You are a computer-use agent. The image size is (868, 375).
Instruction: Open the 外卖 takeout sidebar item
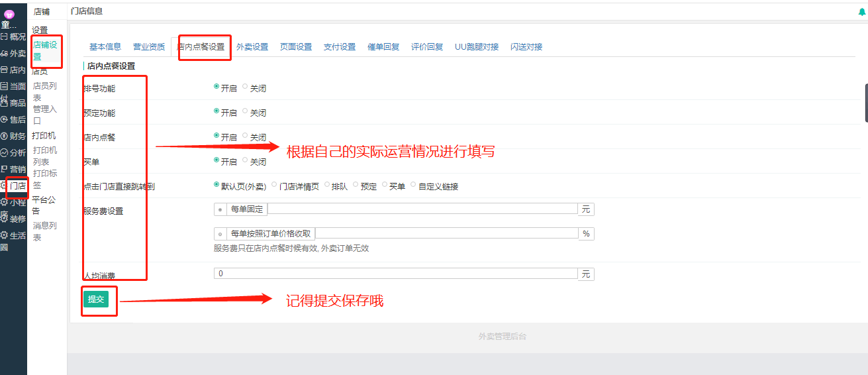pos(13,53)
